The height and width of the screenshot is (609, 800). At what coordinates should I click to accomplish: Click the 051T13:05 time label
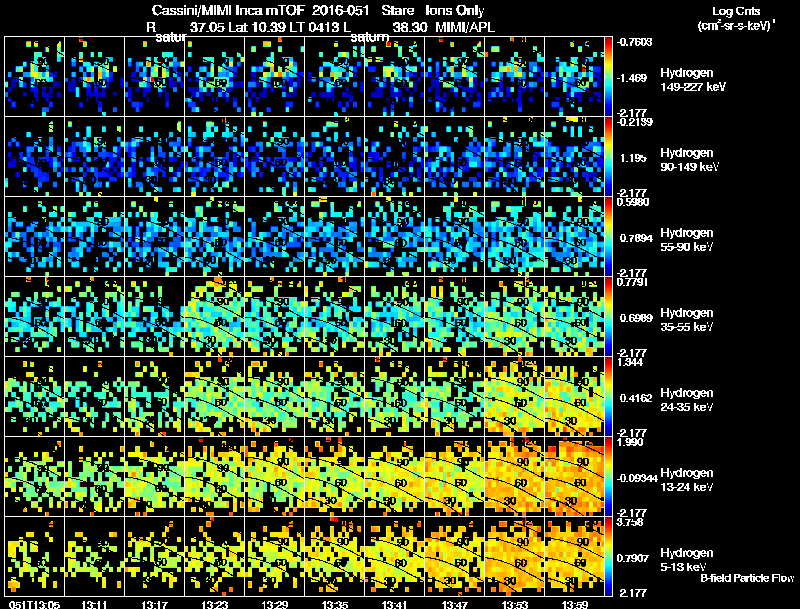pyautogui.click(x=34, y=604)
